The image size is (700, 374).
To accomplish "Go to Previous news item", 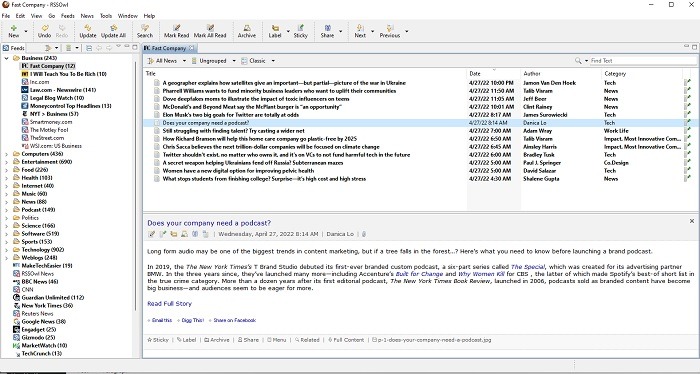I will pos(390,31).
